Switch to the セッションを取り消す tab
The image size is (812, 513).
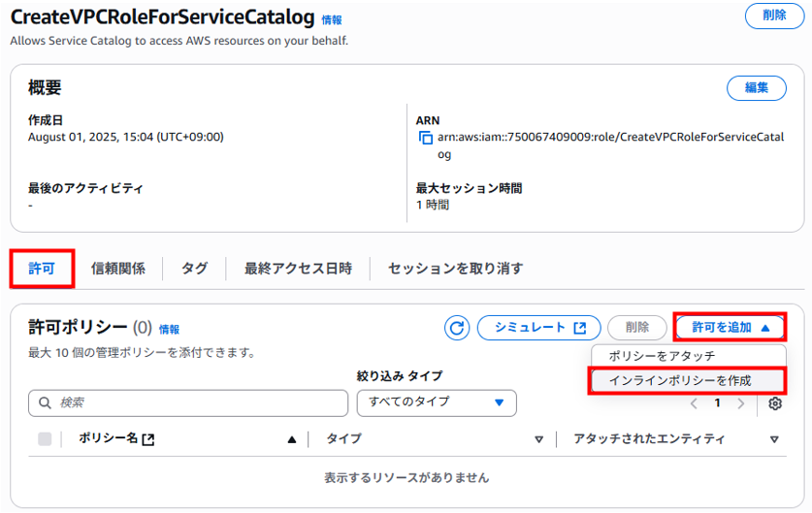point(456,269)
